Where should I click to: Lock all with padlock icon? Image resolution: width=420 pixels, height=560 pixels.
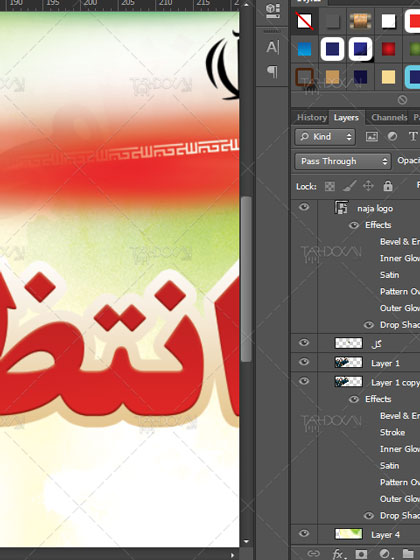coord(388,186)
